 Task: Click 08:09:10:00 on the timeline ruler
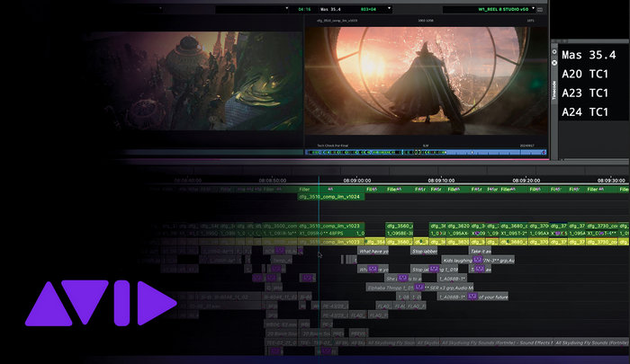coord(442,181)
